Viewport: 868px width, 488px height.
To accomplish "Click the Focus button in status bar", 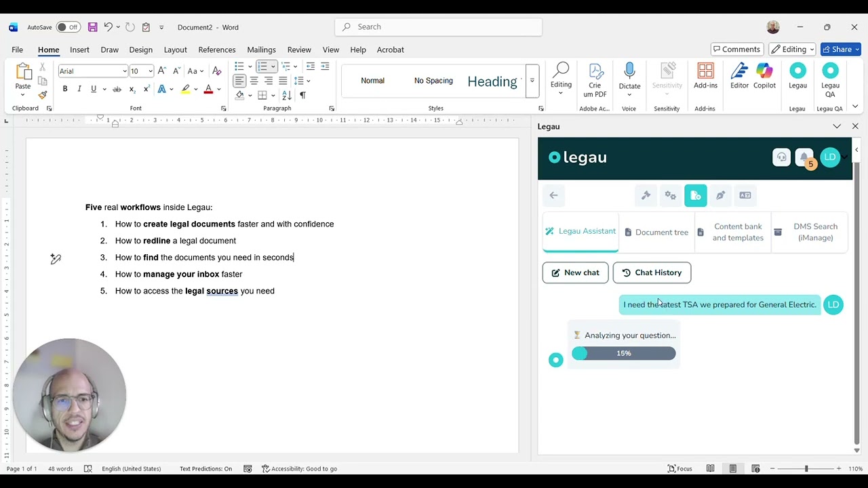I will point(679,468).
